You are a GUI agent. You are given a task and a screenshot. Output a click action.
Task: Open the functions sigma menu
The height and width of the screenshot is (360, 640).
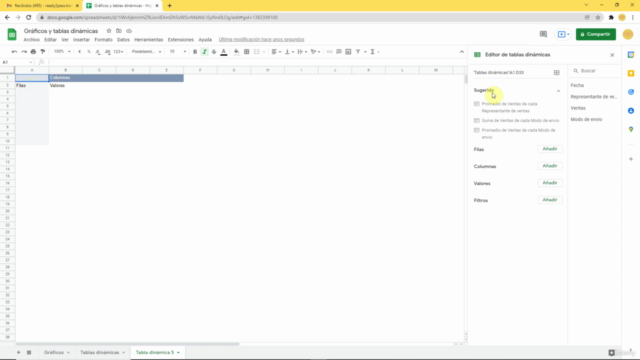coord(373,52)
